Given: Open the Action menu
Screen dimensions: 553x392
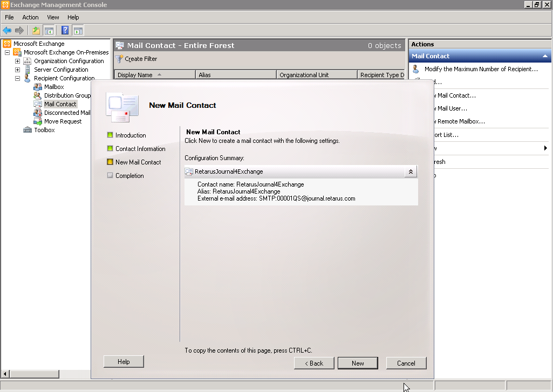Looking at the screenshot, I should [30, 17].
